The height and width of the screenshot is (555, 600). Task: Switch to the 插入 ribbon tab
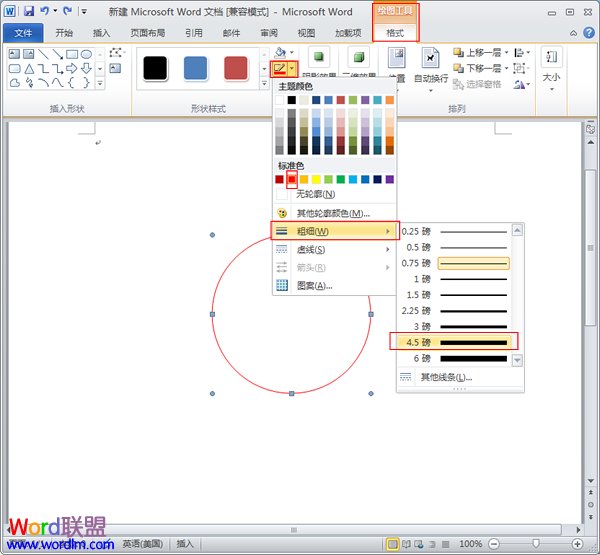(102, 32)
